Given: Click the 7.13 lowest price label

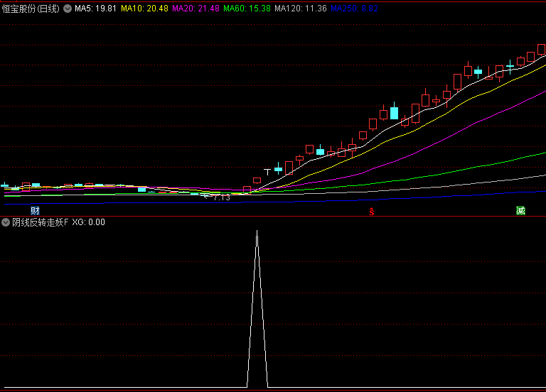Looking at the screenshot, I should tap(221, 197).
